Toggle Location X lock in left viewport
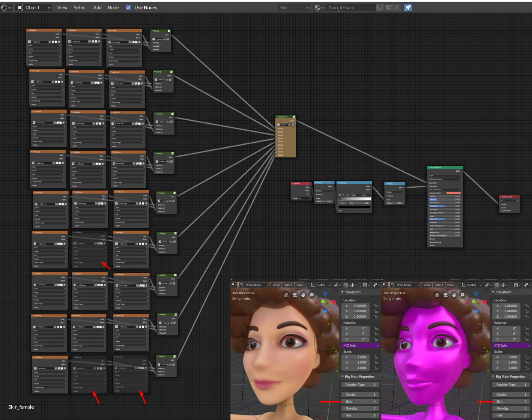The height and width of the screenshot is (420, 532). (376, 306)
